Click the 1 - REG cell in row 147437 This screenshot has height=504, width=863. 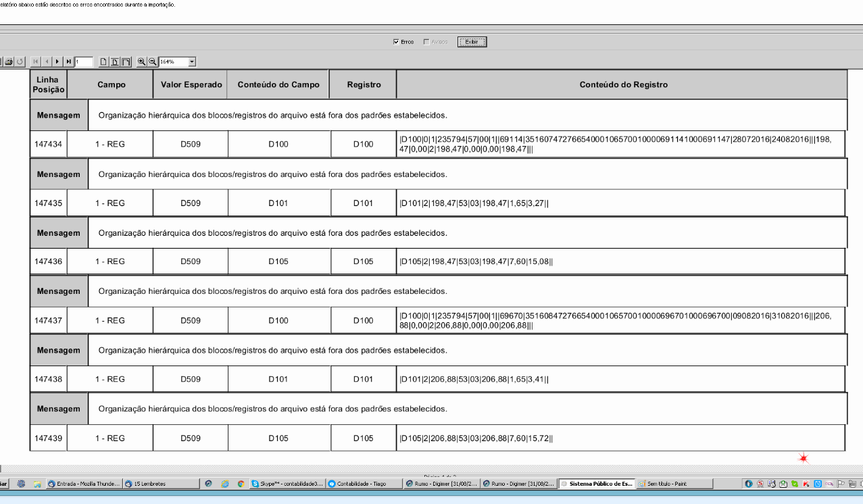(110, 320)
